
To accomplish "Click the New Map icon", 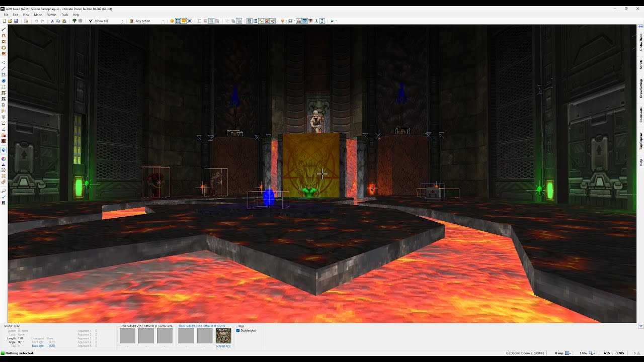I will coord(4,21).
